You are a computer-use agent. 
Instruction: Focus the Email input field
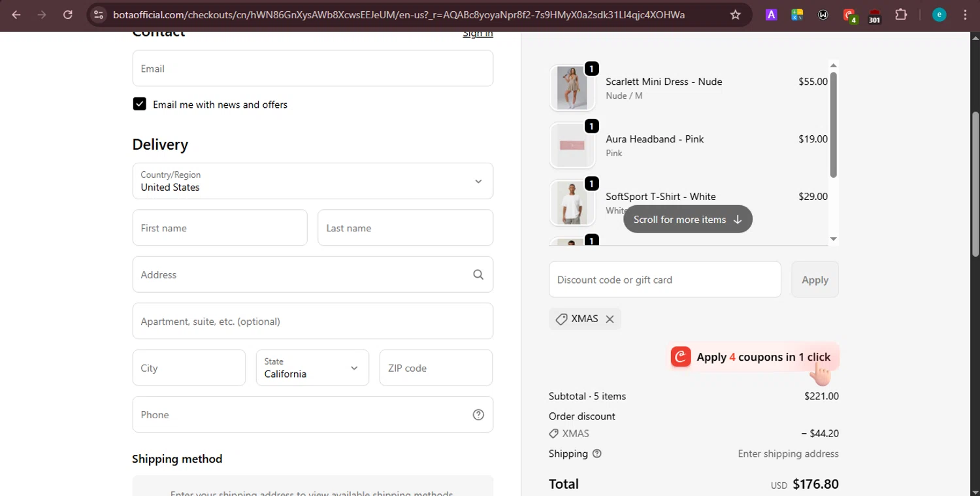tap(312, 68)
